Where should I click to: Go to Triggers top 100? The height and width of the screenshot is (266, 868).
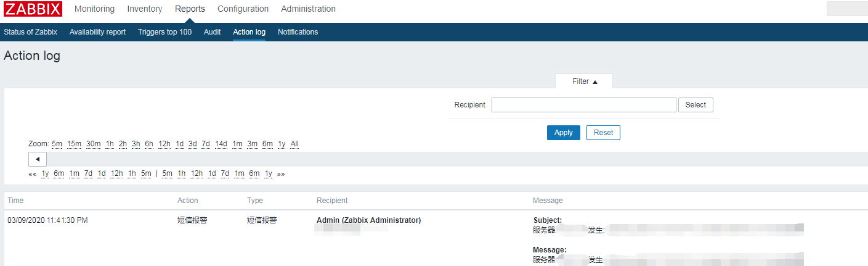pyautogui.click(x=164, y=32)
